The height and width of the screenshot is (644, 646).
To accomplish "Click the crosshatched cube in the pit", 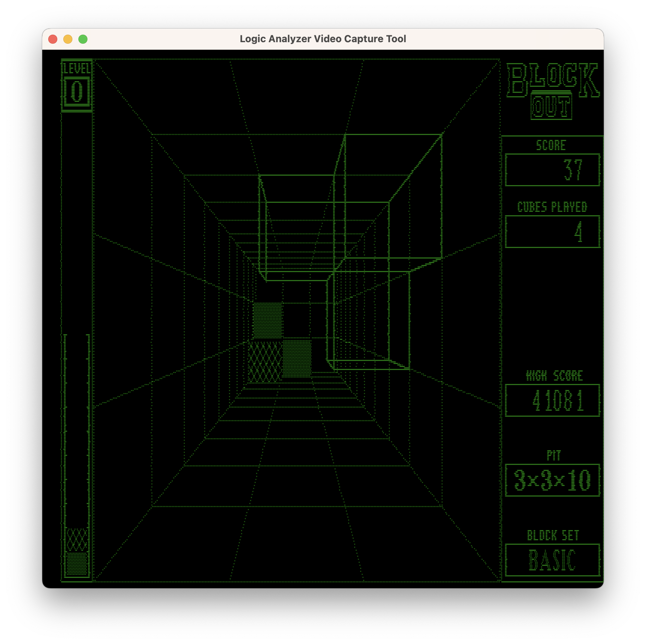I will tap(265, 362).
